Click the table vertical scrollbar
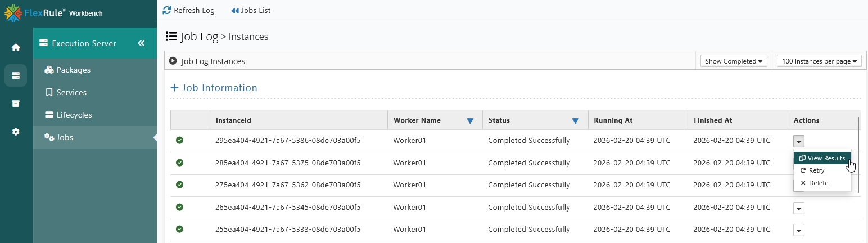The image size is (868, 243). pyautogui.click(x=859, y=155)
